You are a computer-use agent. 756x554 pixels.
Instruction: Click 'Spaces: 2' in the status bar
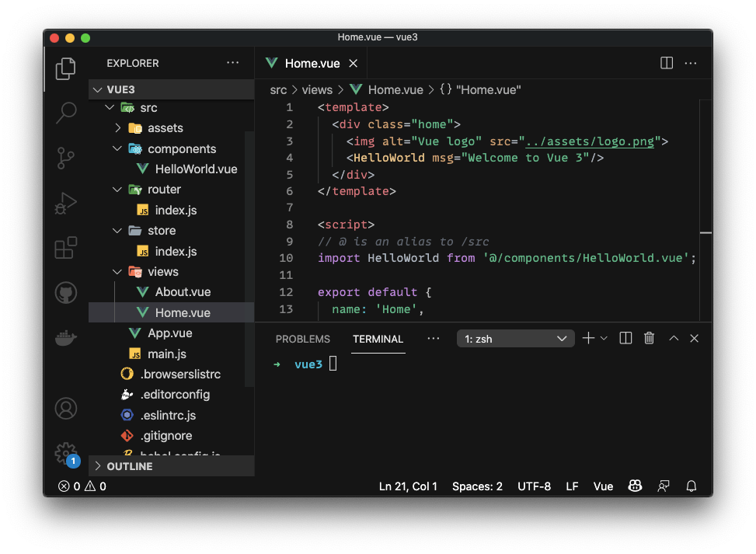click(477, 486)
